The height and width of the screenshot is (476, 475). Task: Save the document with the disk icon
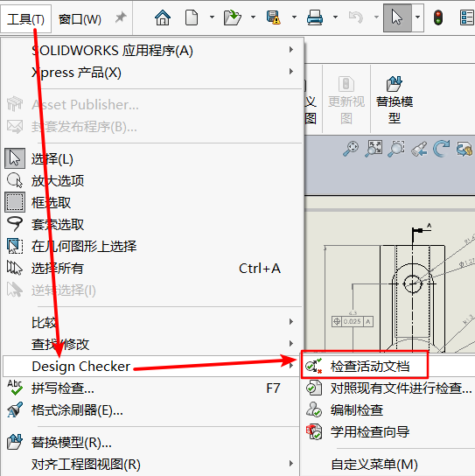pos(274,17)
